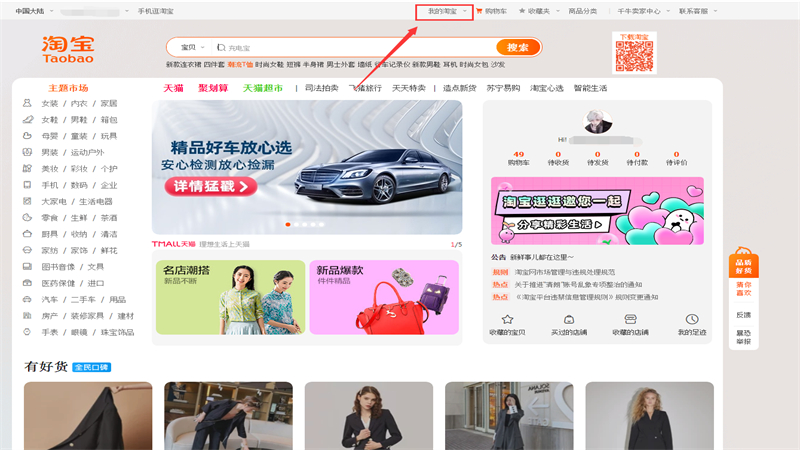Click the 待发货 order status link
The image size is (800, 450).
[597, 158]
